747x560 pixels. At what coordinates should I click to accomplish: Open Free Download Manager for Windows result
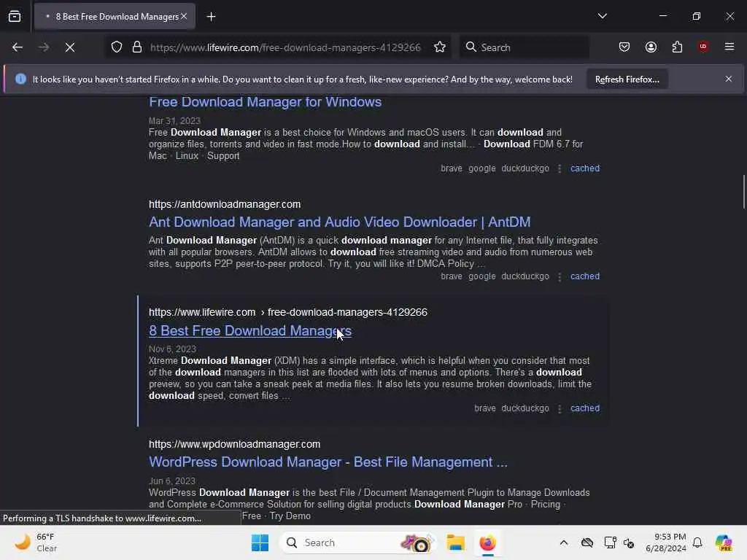pos(265,102)
